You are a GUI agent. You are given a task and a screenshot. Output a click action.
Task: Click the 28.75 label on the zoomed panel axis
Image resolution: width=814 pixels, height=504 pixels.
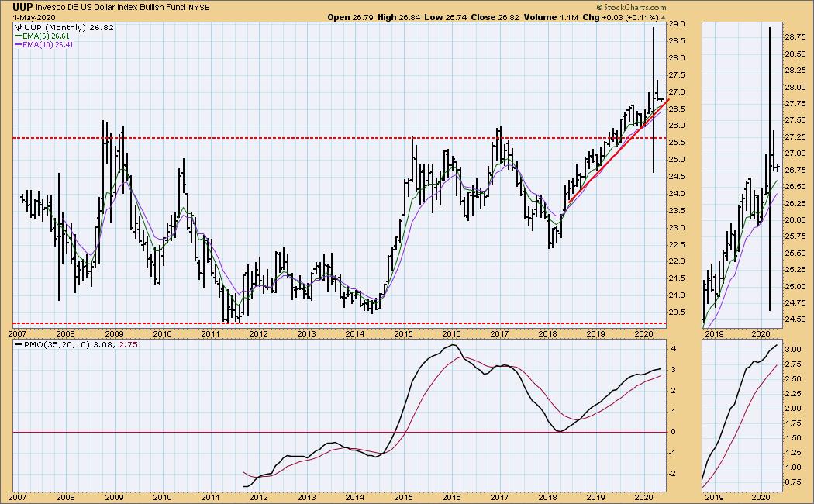click(796, 37)
